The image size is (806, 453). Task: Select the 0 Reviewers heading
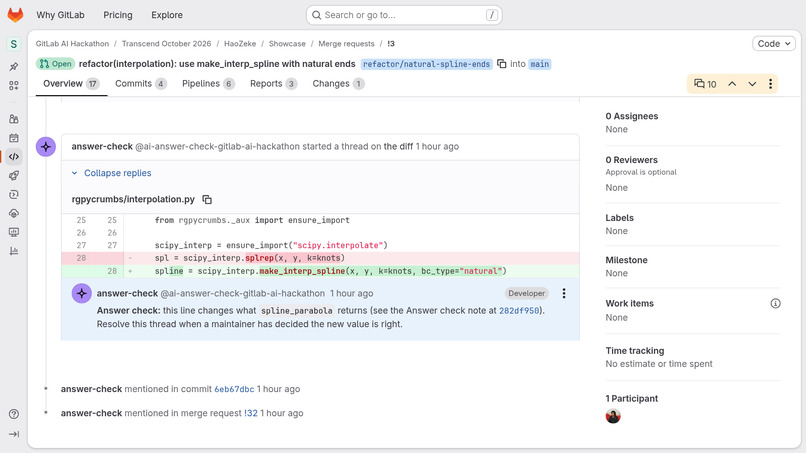tap(632, 160)
